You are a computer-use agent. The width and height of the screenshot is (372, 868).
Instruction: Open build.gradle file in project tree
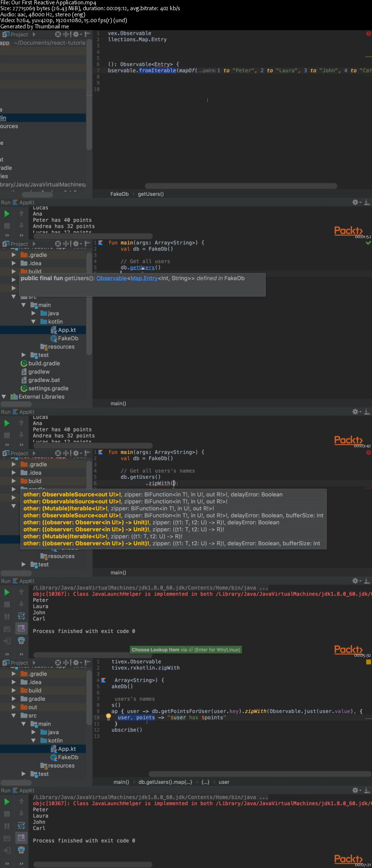click(x=44, y=363)
